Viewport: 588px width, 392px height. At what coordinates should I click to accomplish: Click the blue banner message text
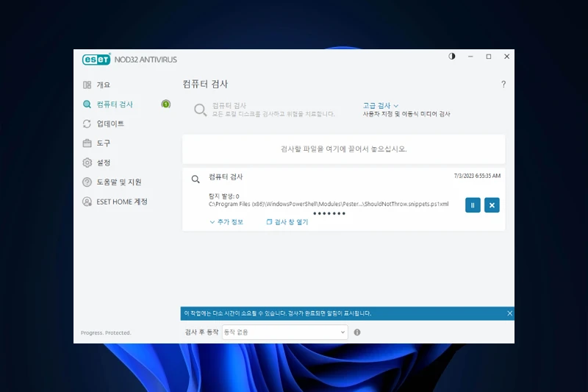[278, 313]
